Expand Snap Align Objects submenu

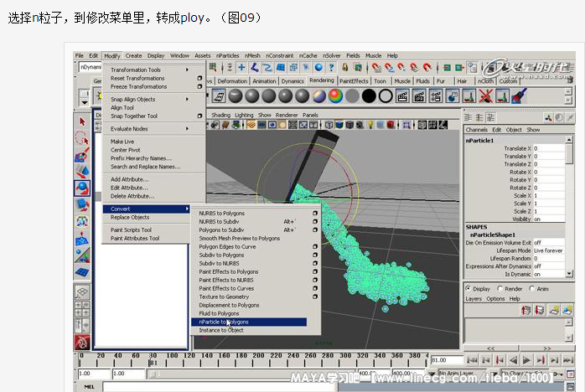tap(187, 99)
